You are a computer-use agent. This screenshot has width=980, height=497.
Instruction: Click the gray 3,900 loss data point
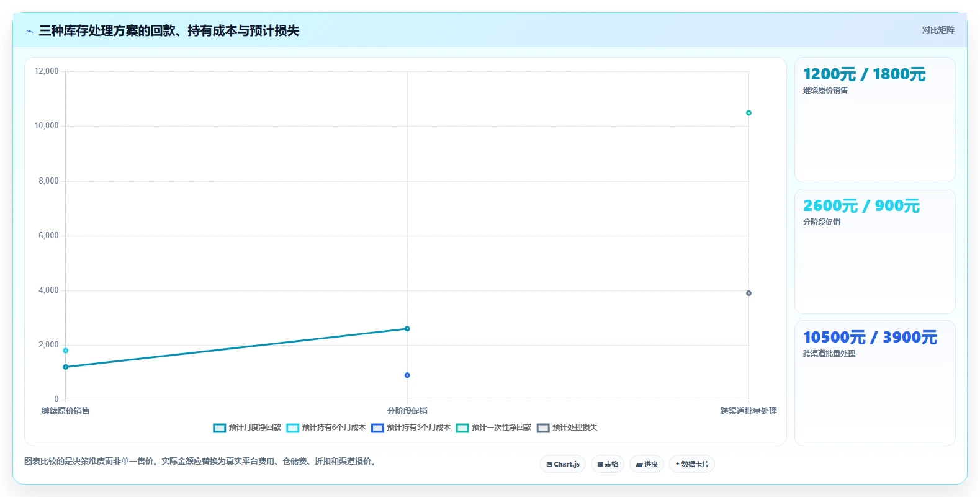[x=748, y=293]
